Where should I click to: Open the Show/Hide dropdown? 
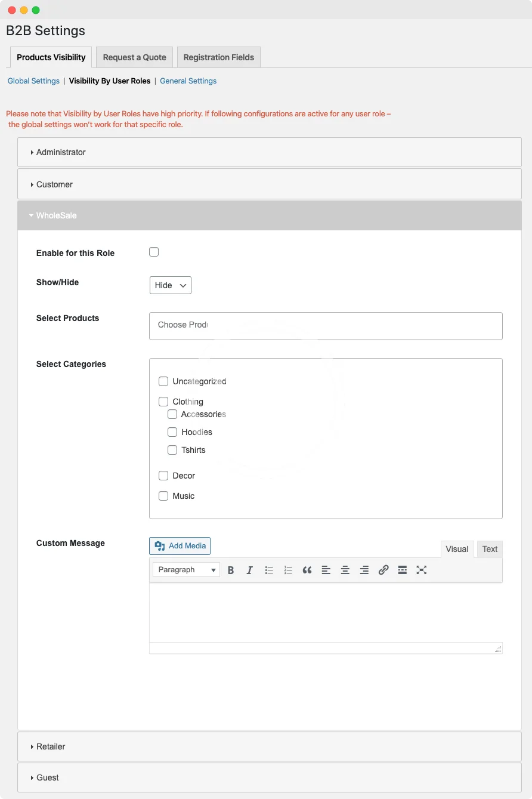coord(170,285)
